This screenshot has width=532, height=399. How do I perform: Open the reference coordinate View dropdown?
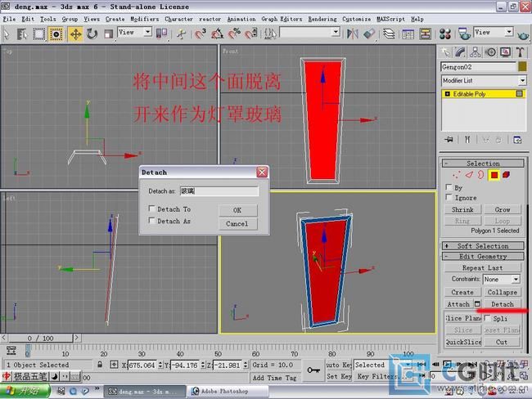pos(147,32)
